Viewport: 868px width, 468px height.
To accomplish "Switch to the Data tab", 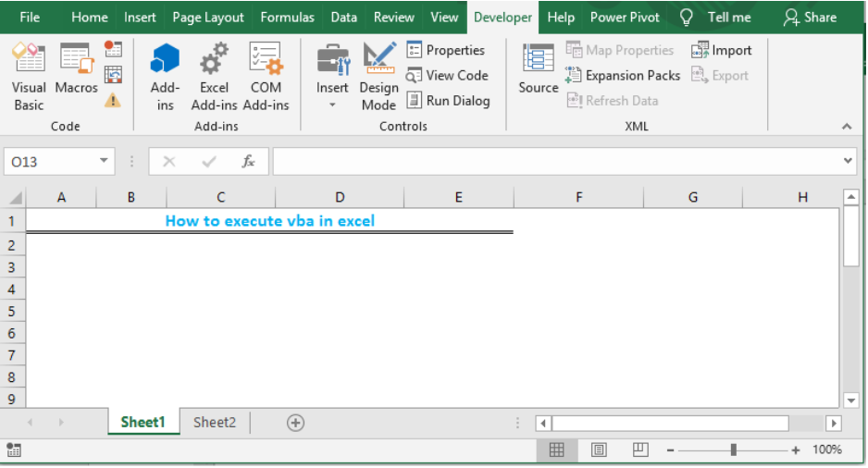I will click(x=343, y=18).
